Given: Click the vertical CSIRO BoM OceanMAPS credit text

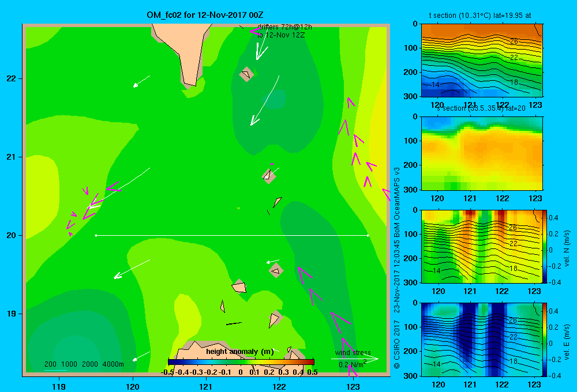Looking at the screenshot, I should coord(397,267).
